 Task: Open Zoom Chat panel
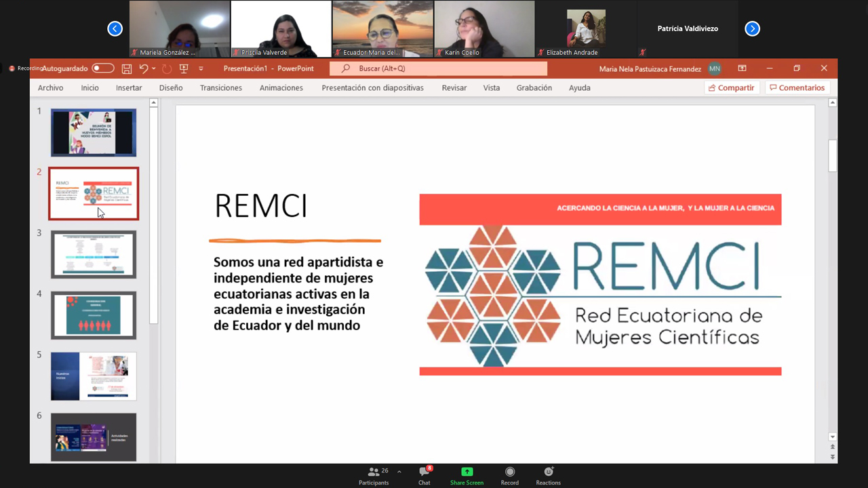(425, 476)
